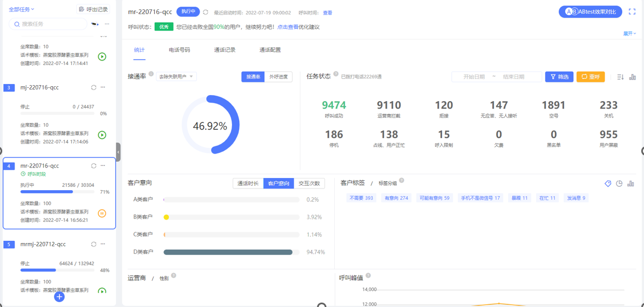The width and height of the screenshot is (644, 307).
Task: Start the mj-220716-qcc task
Action: (x=102, y=135)
